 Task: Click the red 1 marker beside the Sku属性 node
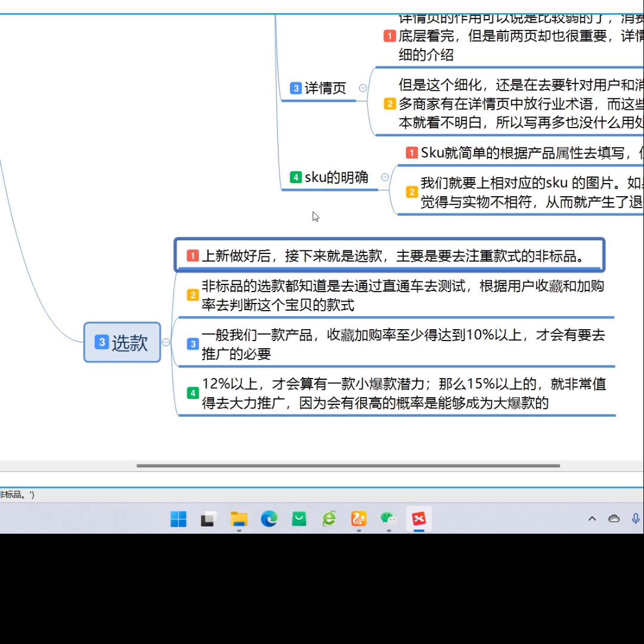pos(411,153)
